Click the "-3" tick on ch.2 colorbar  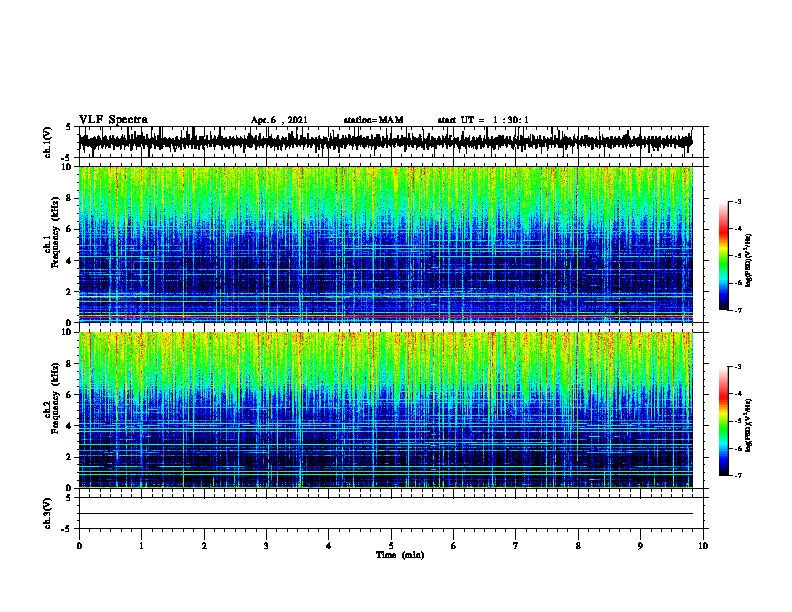pos(737,367)
